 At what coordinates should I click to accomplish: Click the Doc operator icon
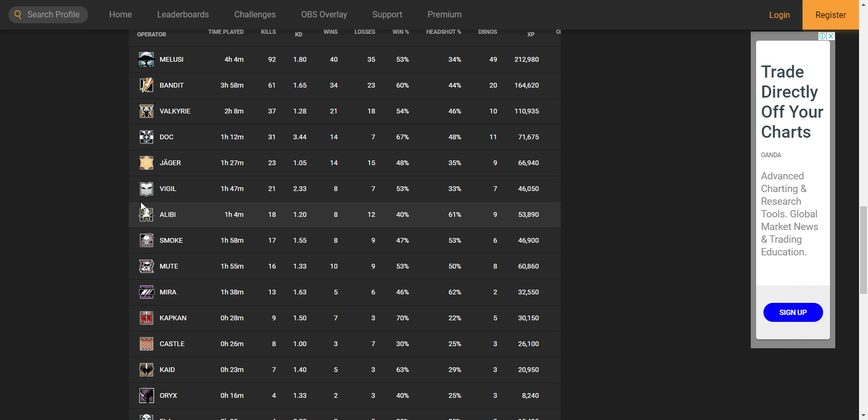click(x=146, y=137)
